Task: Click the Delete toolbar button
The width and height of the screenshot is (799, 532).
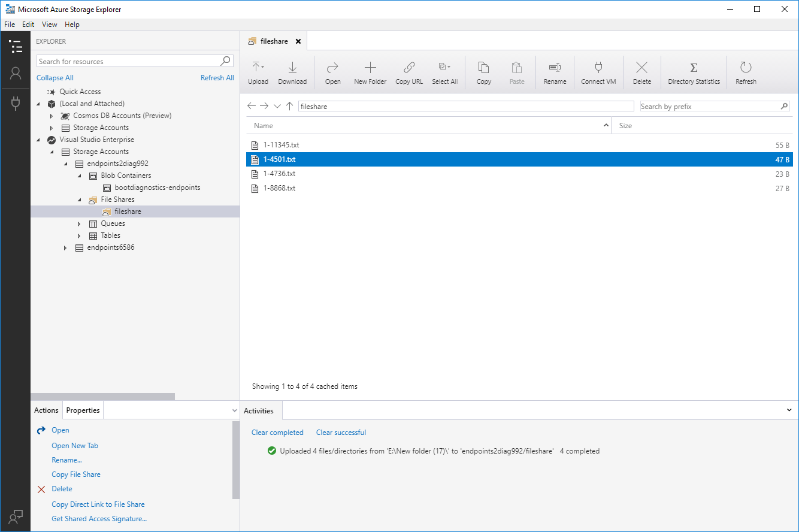Action: (x=642, y=73)
